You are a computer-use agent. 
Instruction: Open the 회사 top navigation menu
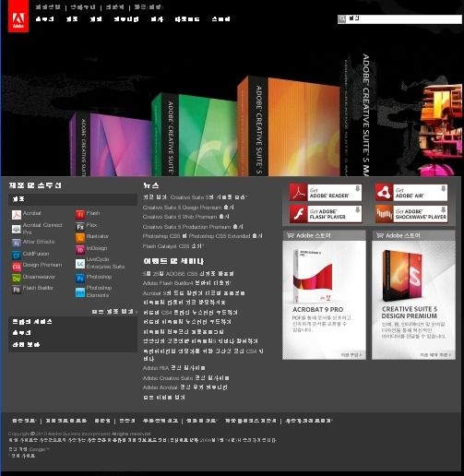coord(157,19)
